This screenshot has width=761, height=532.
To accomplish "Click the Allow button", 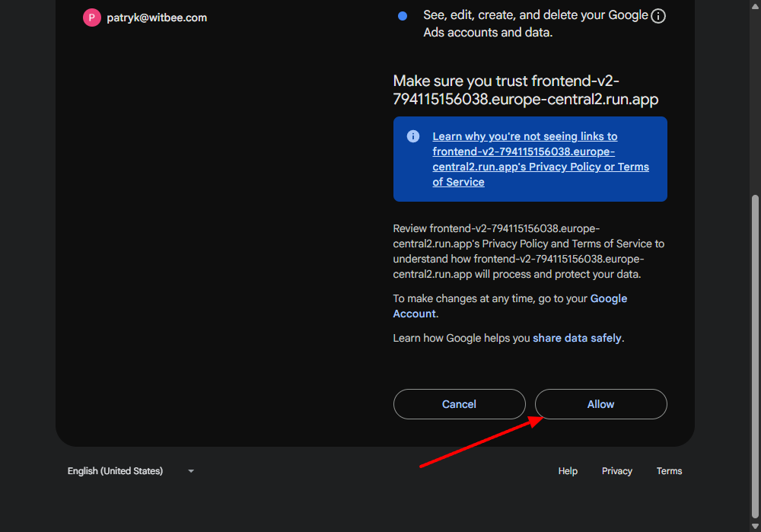I will click(x=600, y=404).
